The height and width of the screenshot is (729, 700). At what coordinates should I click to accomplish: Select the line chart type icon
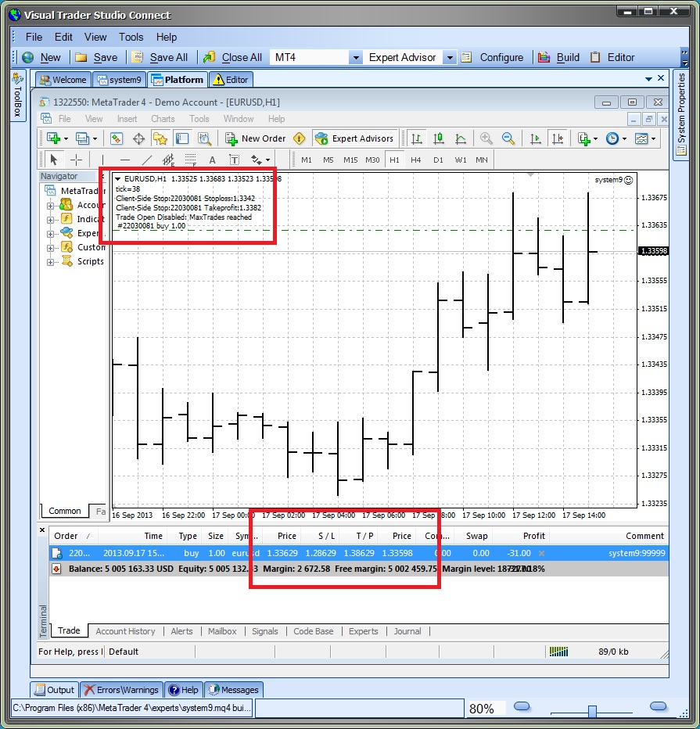click(x=461, y=138)
